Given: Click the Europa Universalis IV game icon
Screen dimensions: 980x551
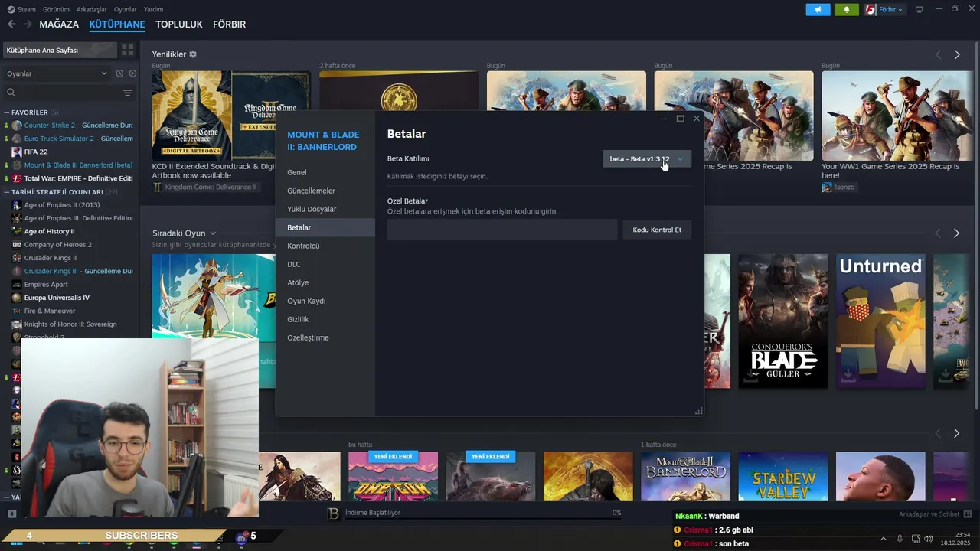Looking at the screenshot, I should click(17, 298).
